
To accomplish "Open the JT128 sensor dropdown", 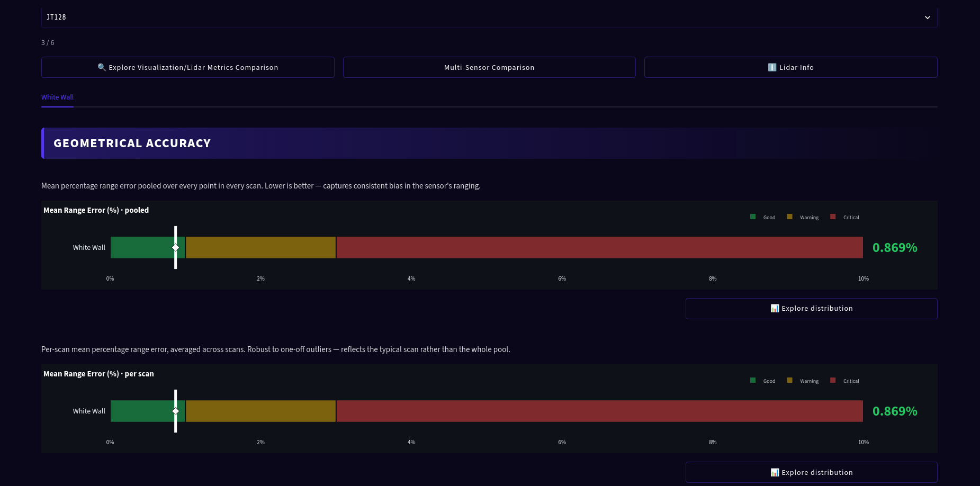I will pyautogui.click(x=489, y=17).
